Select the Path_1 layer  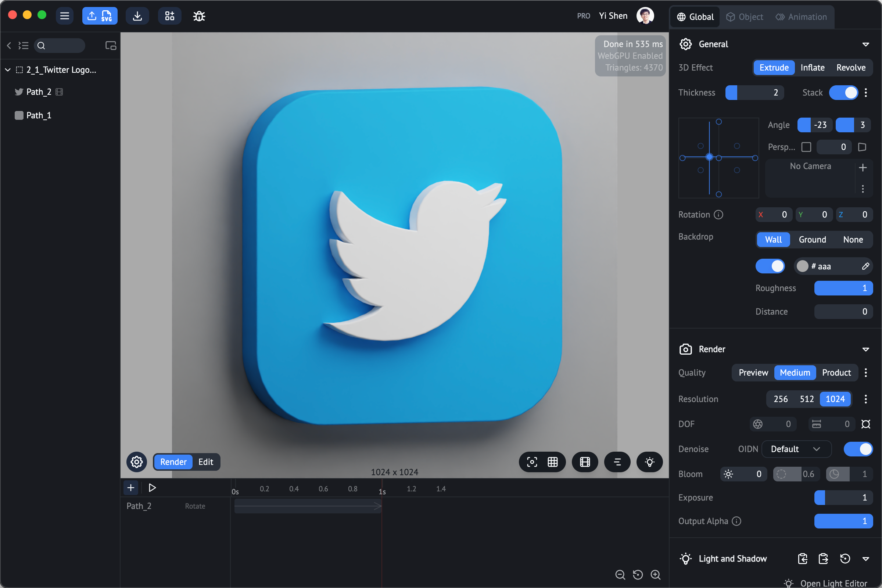(x=60, y=115)
